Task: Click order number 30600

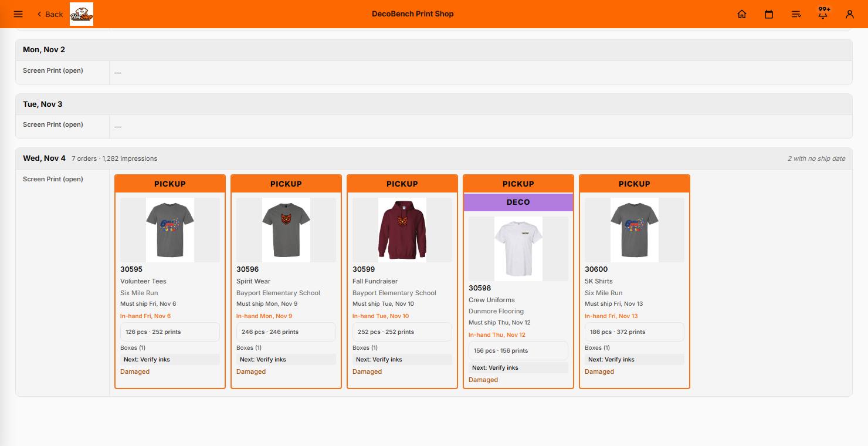Action: 596,269
